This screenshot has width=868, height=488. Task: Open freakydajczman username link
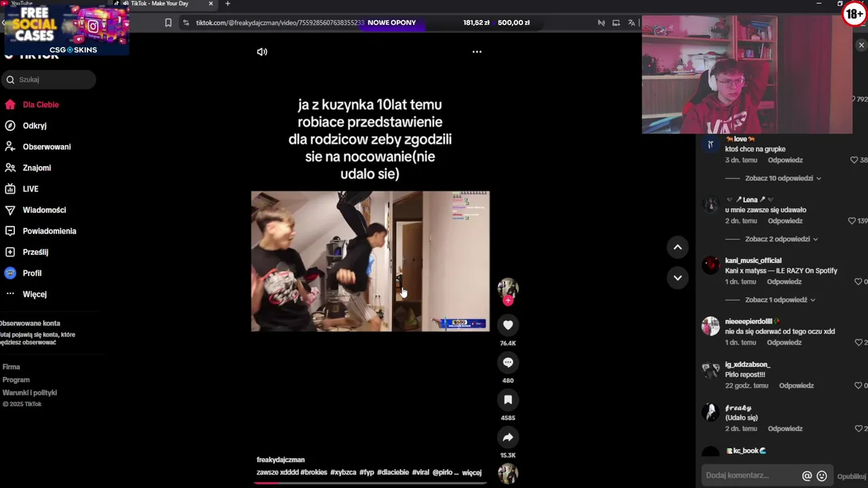281,460
